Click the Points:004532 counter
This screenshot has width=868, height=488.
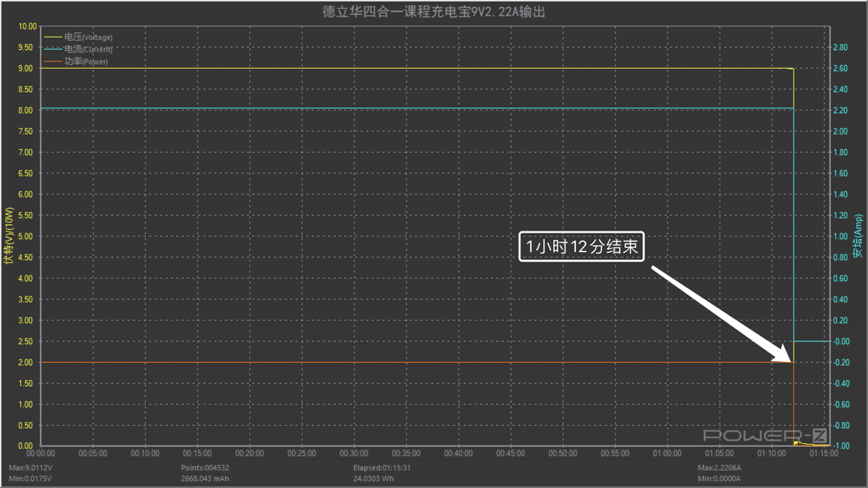click(x=205, y=468)
